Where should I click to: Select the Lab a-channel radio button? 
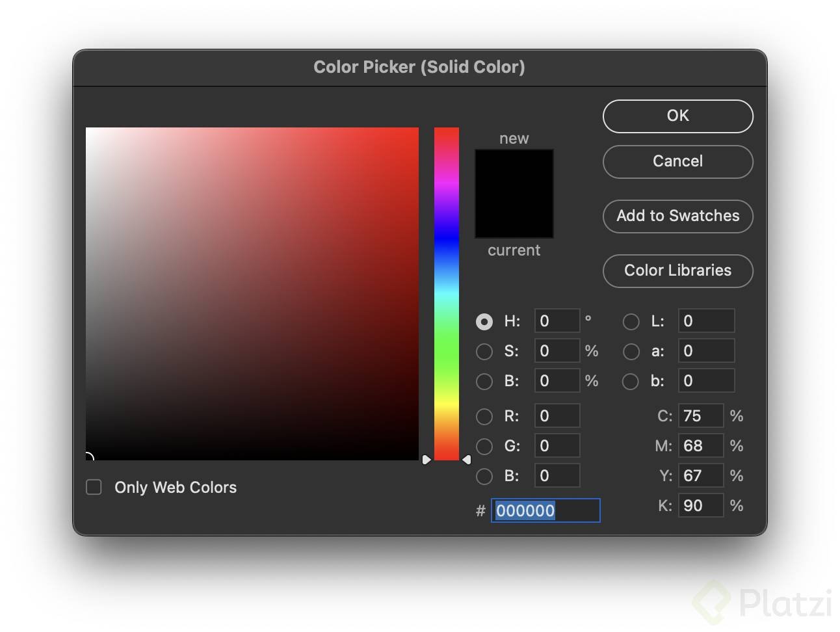click(x=631, y=352)
